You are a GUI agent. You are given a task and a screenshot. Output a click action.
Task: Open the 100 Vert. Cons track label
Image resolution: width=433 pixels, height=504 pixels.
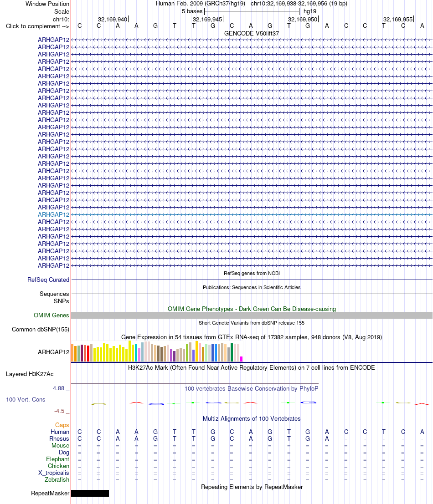(26, 400)
